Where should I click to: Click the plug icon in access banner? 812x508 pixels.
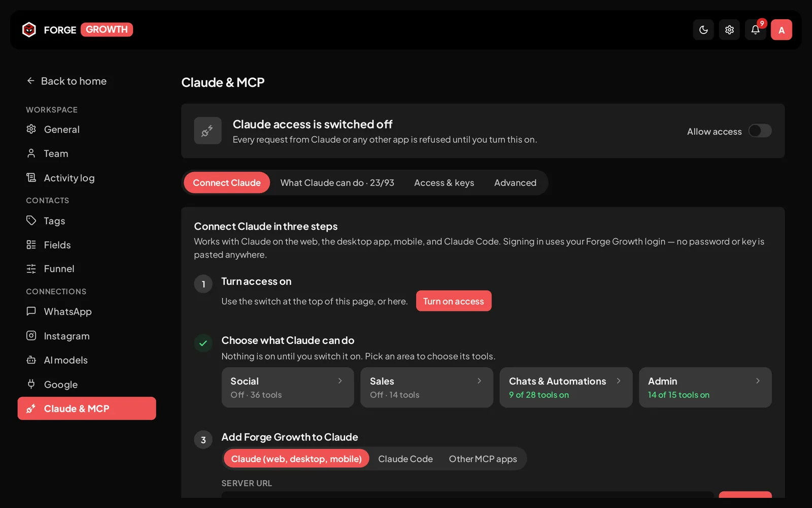pos(208,131)
